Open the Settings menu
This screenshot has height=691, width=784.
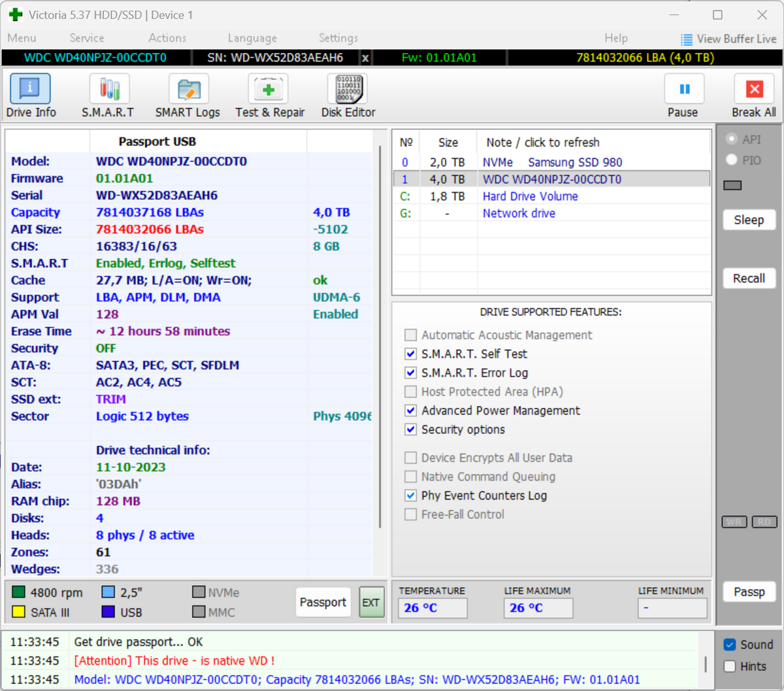(x=338, y=38)
